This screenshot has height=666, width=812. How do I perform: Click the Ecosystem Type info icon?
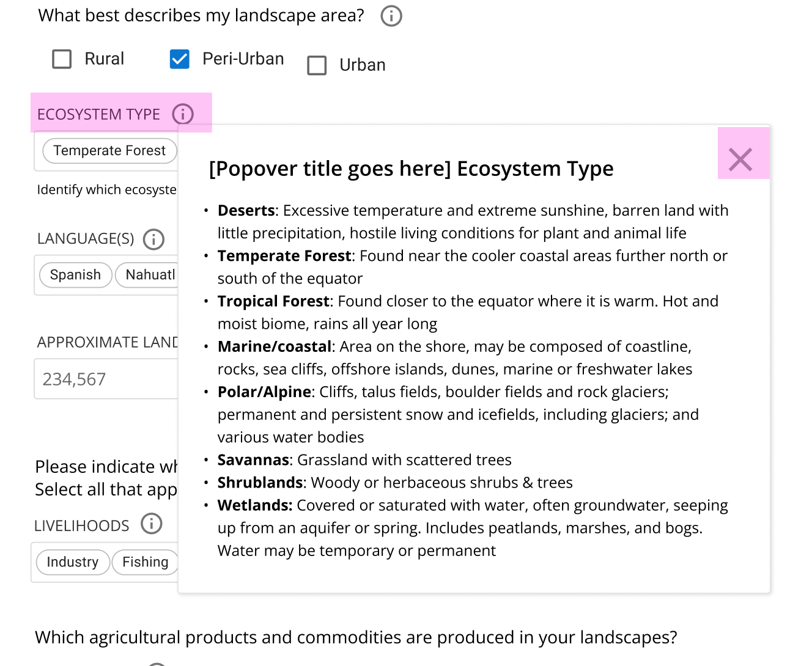point(182,114)
